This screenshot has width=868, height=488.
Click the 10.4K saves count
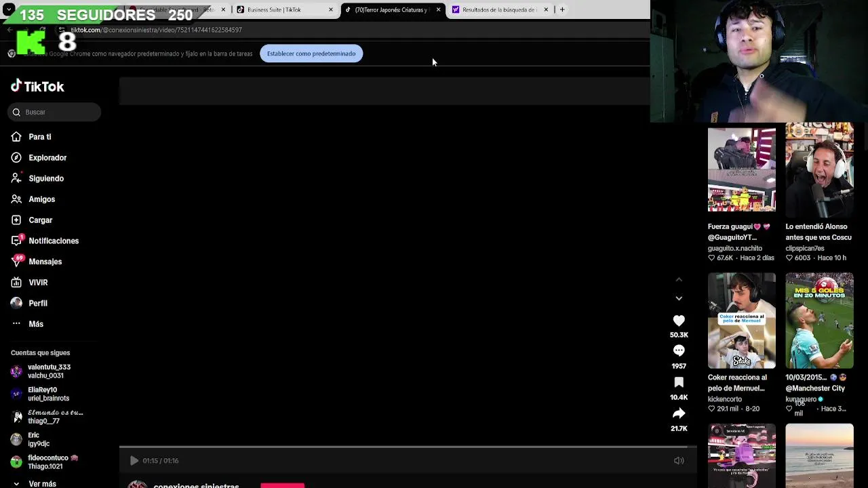(x=679, y=397)
